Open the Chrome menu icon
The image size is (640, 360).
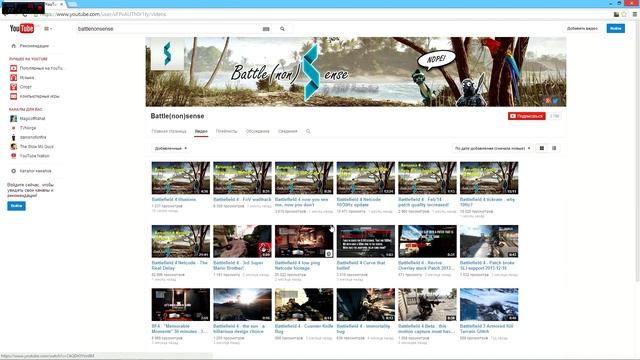(634, 14)
